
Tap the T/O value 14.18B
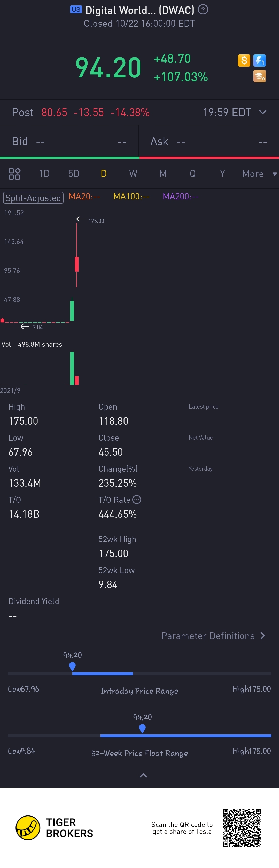[x=24, y=514]
